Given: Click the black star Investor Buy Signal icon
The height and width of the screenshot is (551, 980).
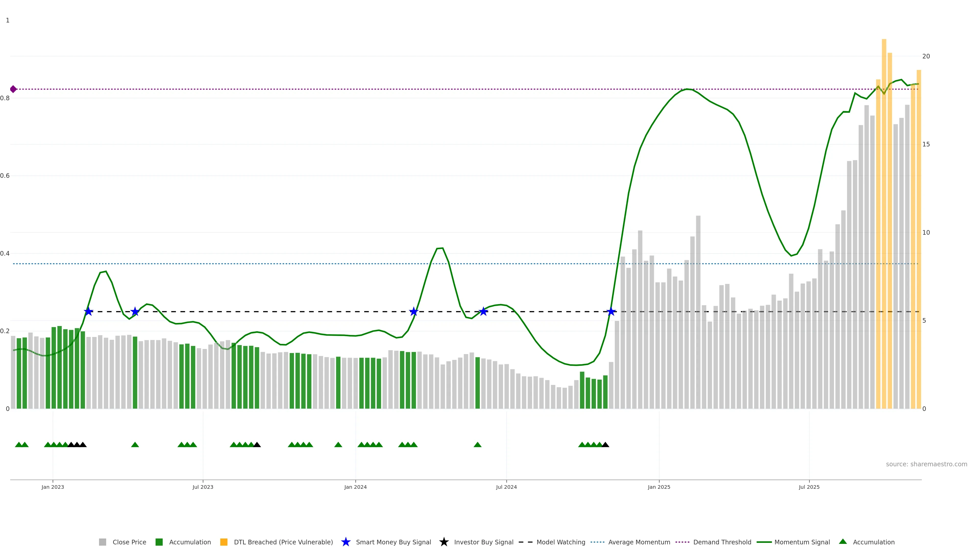Looking at the screenshot, I should [444, 542].
